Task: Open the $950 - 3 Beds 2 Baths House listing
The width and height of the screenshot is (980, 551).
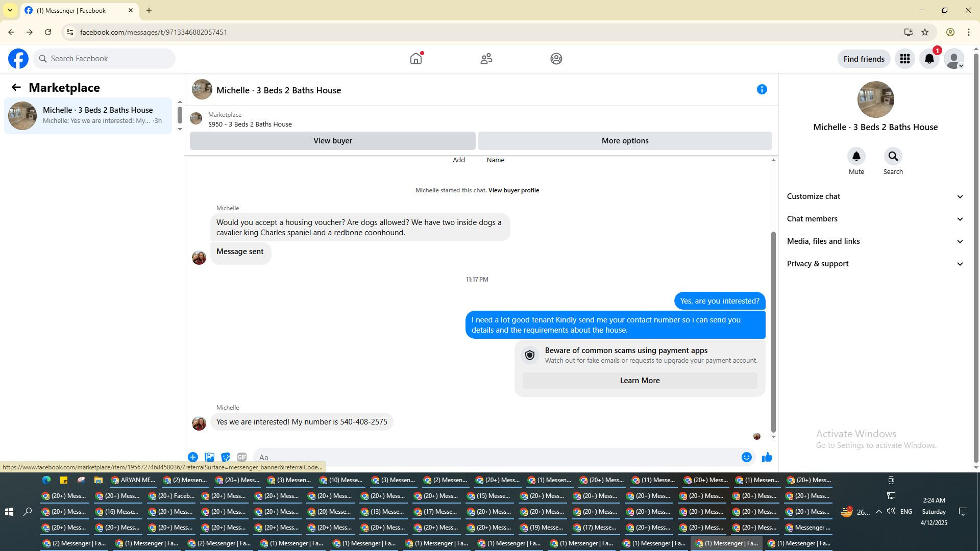Action: click(x=250, y=124)
